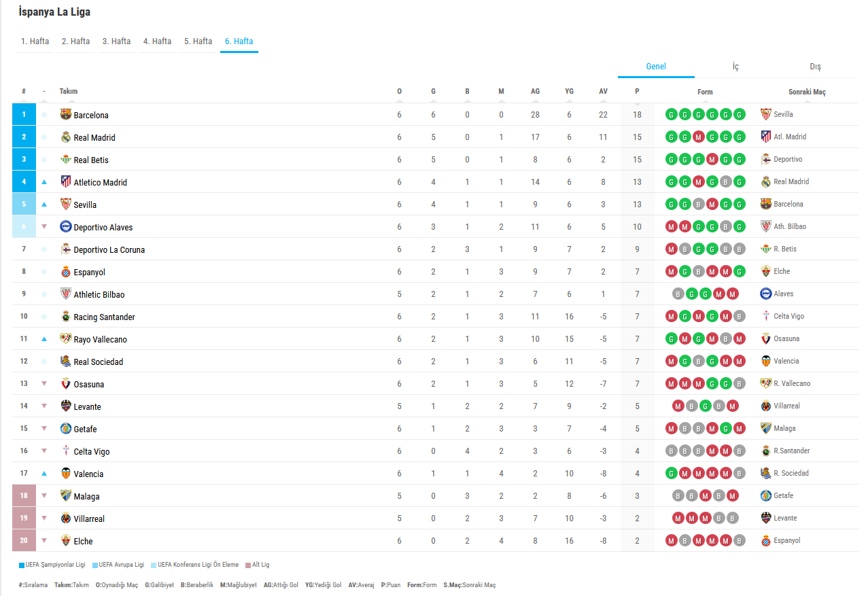This screenshot has height=596, width=868.
Task: Click Atletico Madrid's up-arrow movement indicator
Action: [44, 181]
